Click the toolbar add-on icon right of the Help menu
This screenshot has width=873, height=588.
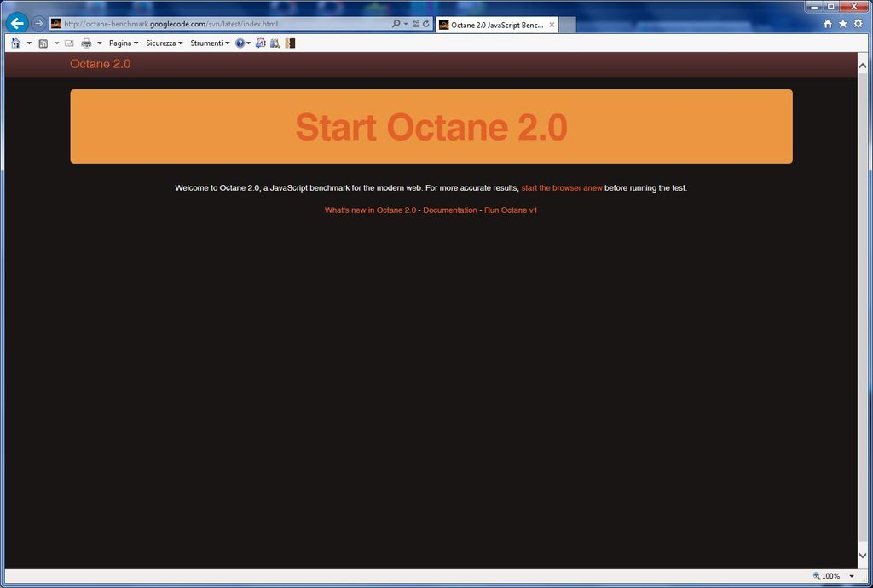[x=261, y=43]
